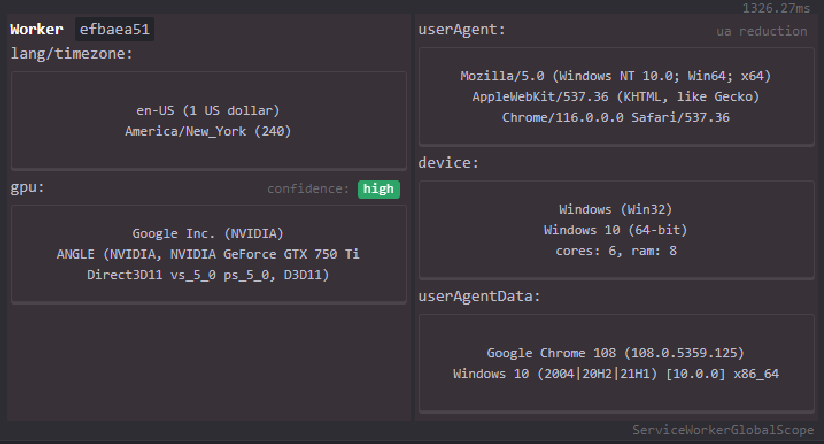Viewport: 824px width, 444px height.
Task: Click the green high confidence badge
Action: coord(379,189)
